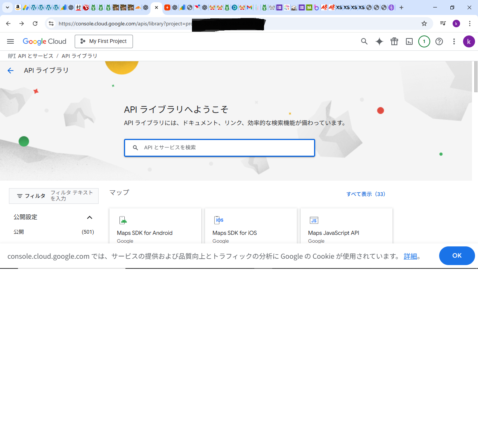This screenshot has width=478, height=448.
Task: Select the API とサービス breadcrumb
Action: 35,56
